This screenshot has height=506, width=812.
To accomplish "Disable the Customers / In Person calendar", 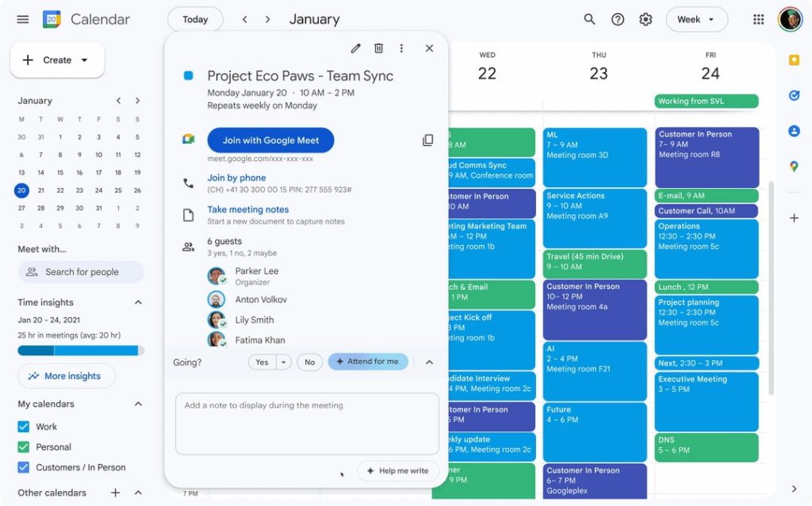I will (24, 468).
